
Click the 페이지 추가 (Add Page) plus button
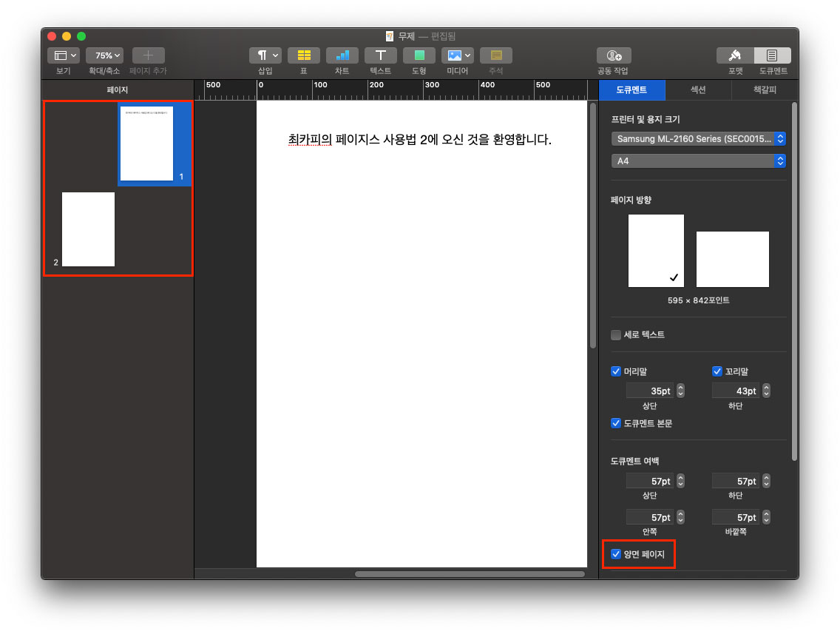click(149, 55)
